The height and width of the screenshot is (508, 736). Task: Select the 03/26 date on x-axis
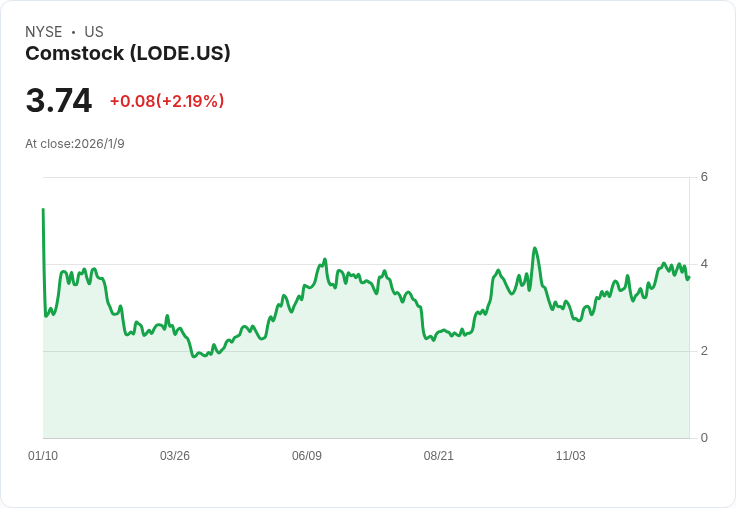pos(175,456)
